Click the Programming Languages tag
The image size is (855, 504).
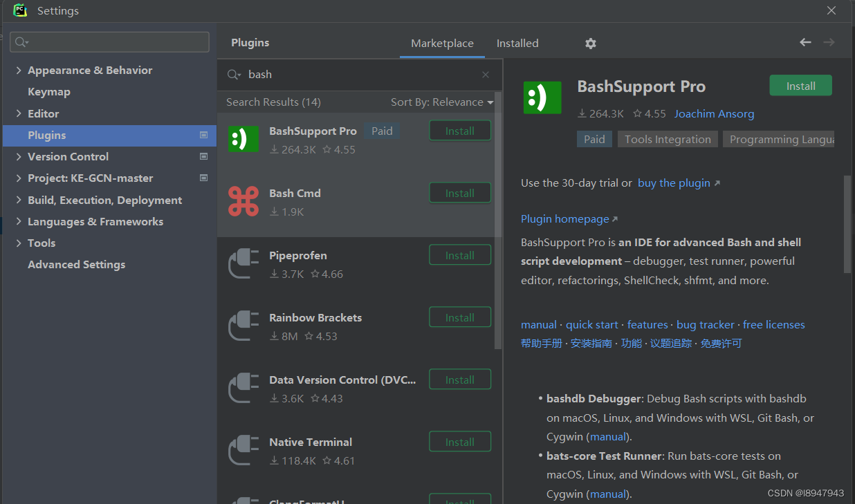779,139
